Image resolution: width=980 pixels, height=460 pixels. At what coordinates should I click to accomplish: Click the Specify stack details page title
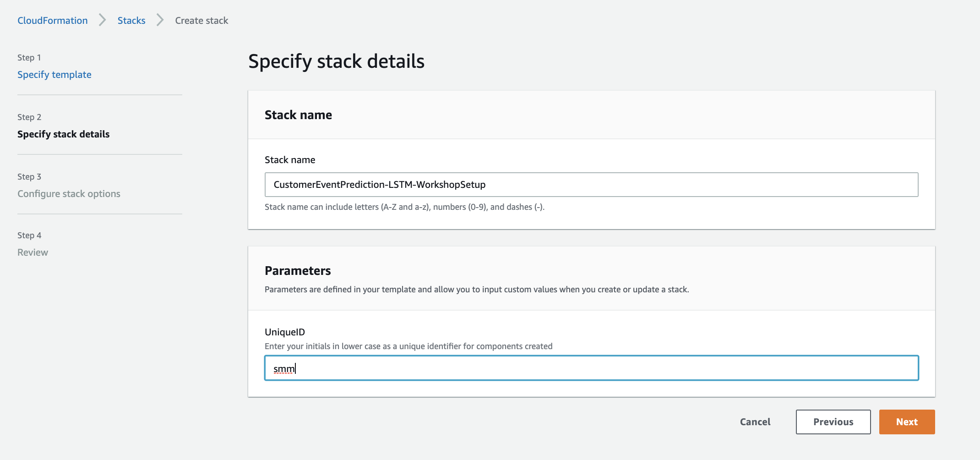tap(336, 61)
